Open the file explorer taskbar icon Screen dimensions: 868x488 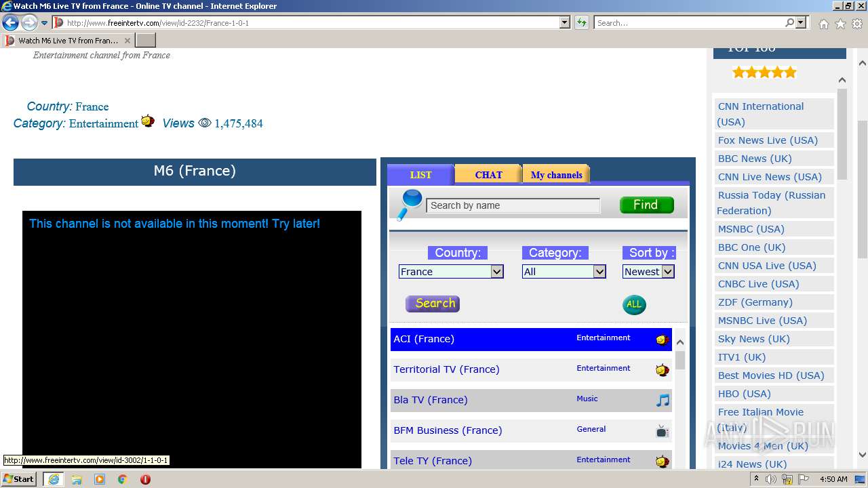click(77, 479)
